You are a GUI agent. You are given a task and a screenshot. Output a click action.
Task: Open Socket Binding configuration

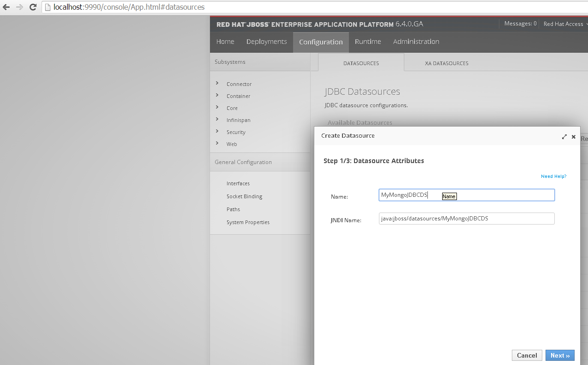pos(244,196)
